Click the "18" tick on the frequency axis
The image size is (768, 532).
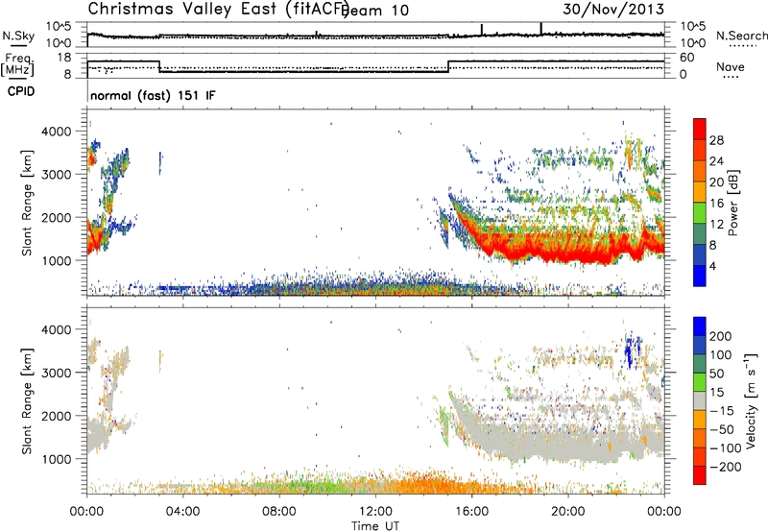[63, 58]
